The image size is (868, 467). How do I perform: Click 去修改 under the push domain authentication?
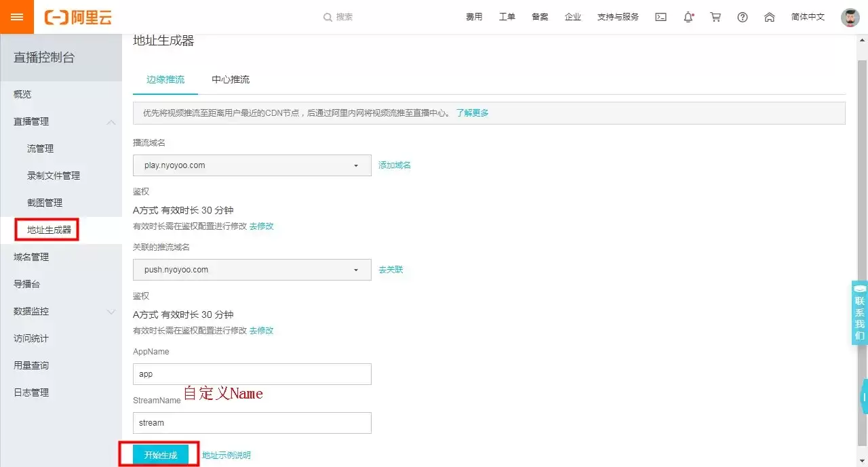point(262,331)
